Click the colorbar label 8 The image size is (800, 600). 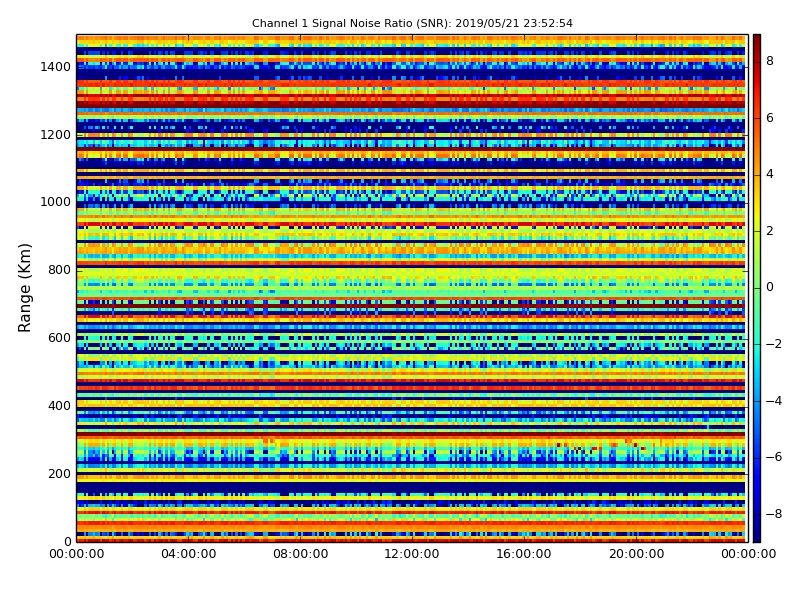(770, 61)
